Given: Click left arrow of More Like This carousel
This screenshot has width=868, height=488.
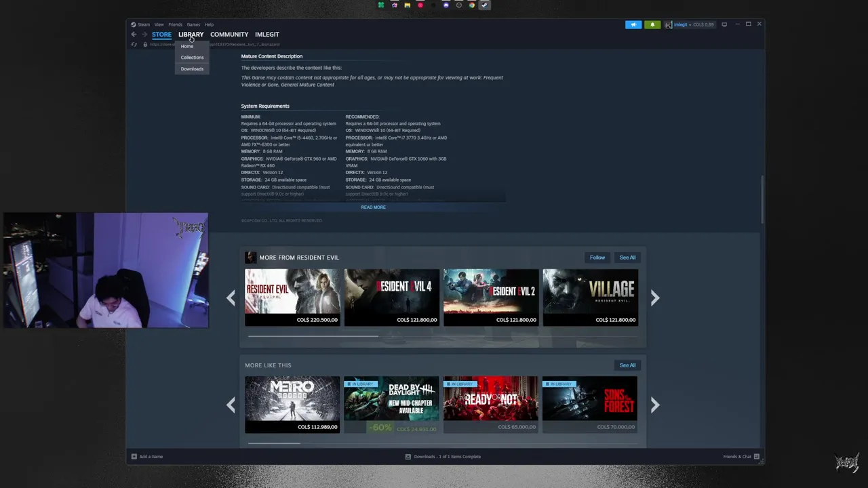Looking at the screenshot, I should point(231,405).
